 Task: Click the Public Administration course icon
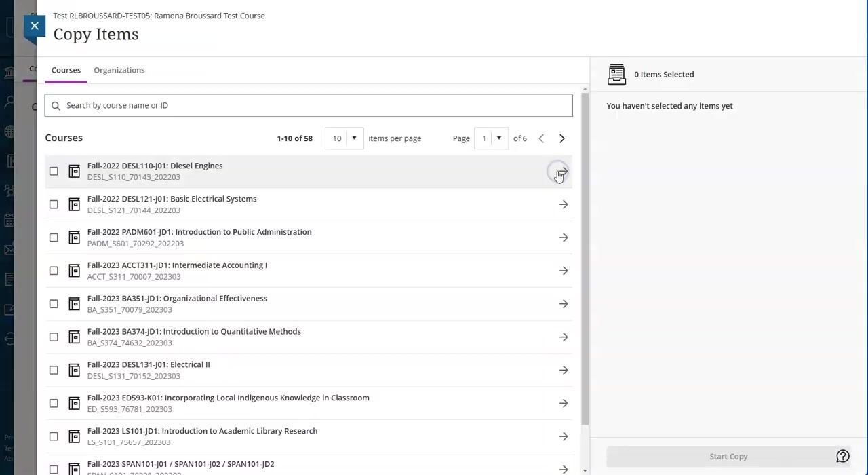75,237
